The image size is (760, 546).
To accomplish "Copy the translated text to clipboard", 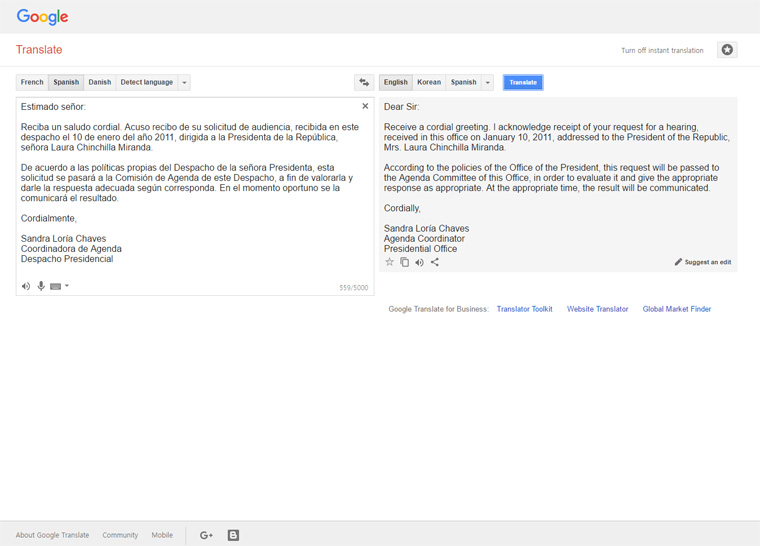I will tap(404, 262).
